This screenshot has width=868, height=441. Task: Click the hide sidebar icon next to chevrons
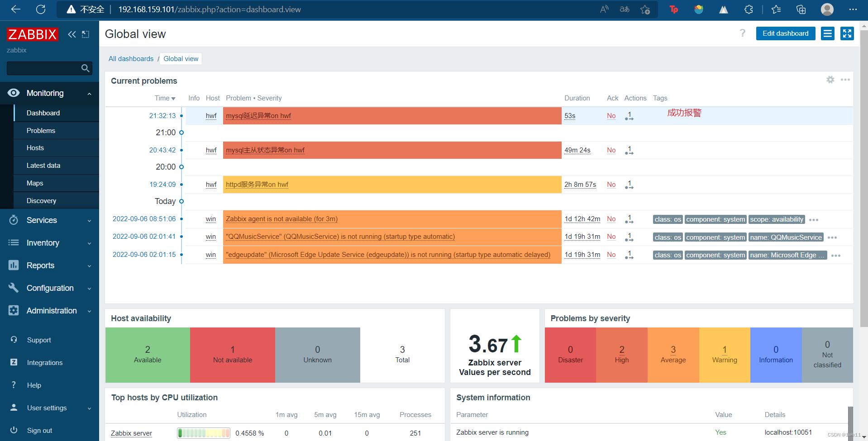pos(86,34)
